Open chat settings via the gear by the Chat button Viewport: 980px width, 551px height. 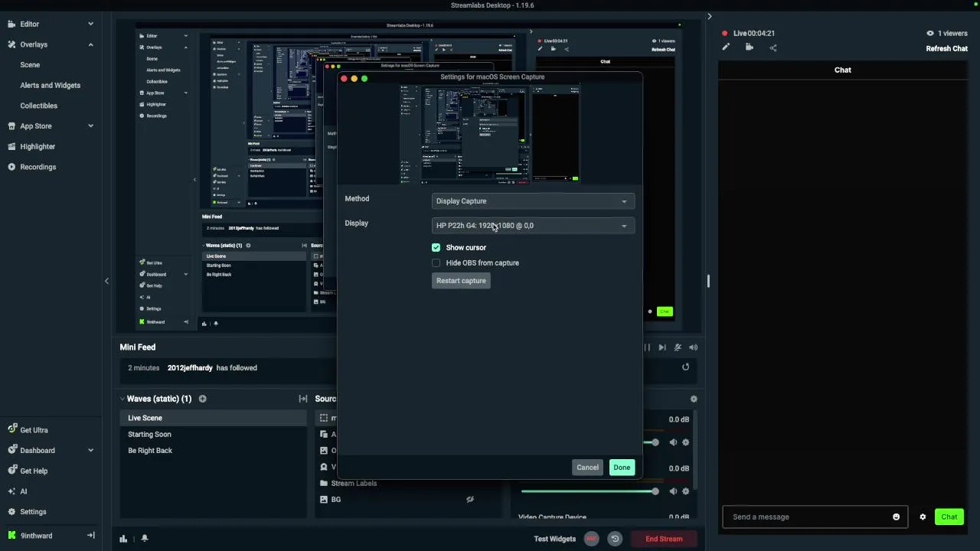(x=923, y=517)
